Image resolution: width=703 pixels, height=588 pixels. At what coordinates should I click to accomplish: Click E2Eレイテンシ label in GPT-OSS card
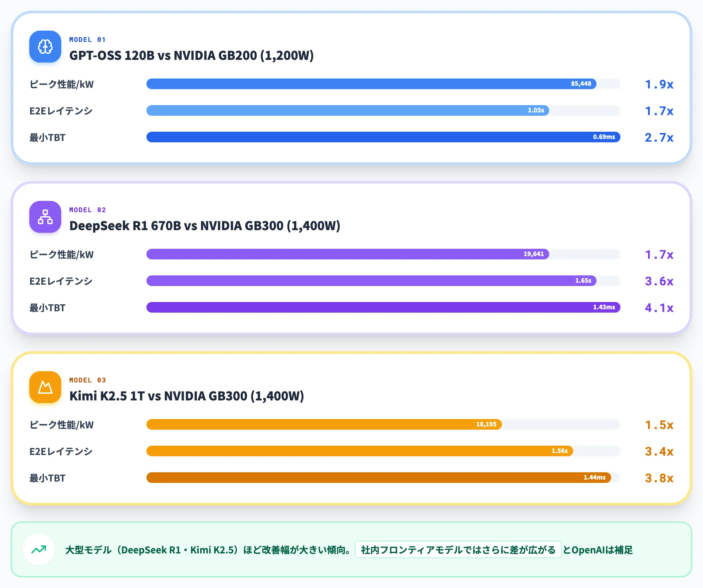click(61, 111)
